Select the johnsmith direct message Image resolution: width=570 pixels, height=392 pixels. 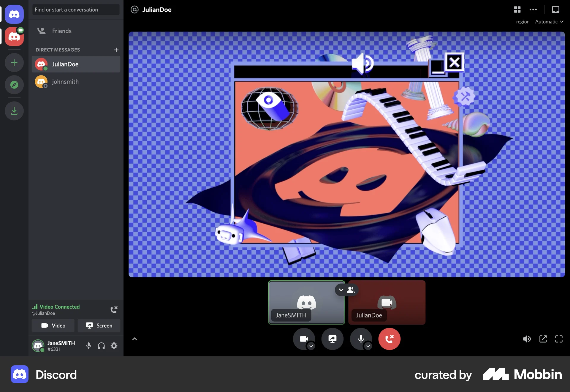(x=65, y=82)
